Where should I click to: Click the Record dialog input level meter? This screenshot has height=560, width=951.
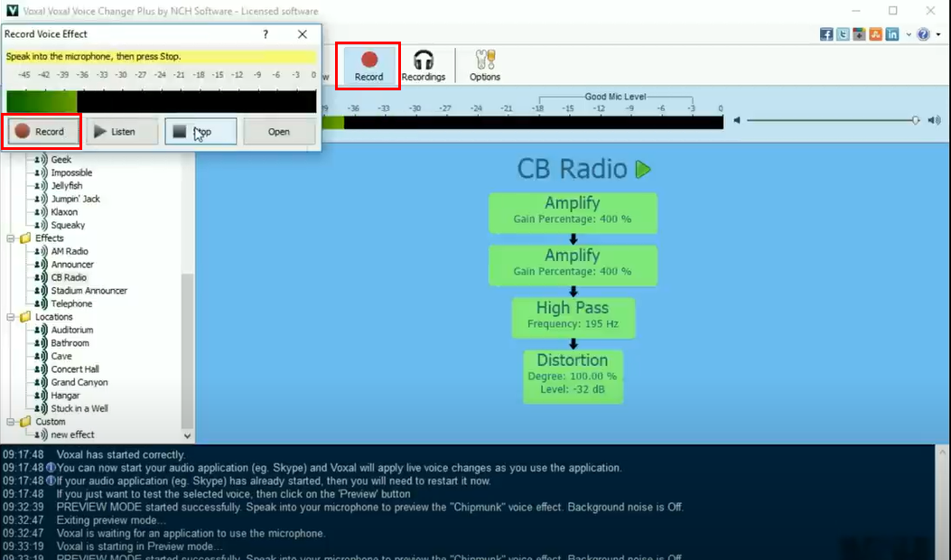click(162, 101)
